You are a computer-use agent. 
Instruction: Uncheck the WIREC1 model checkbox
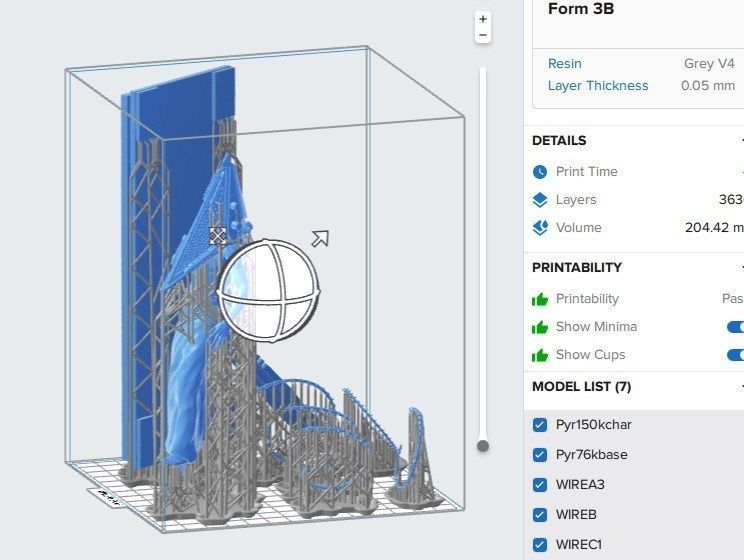coord(539,544)
